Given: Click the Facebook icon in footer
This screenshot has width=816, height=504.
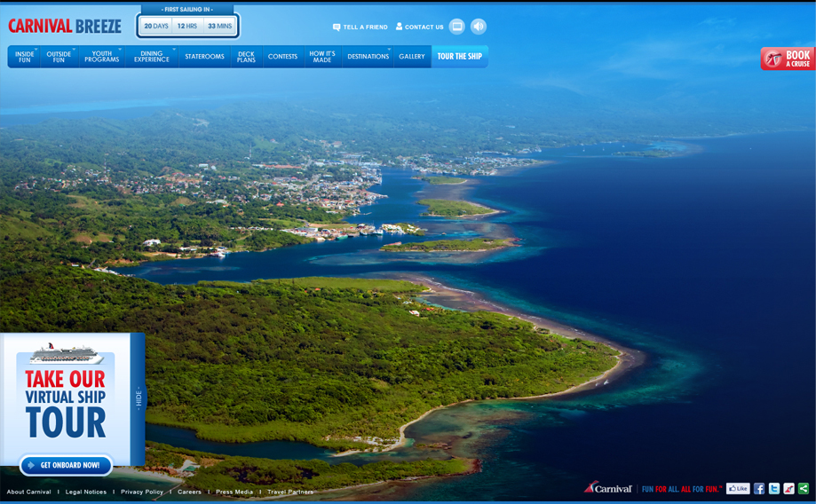Looking at the screenshot, I should click(759, 489).
